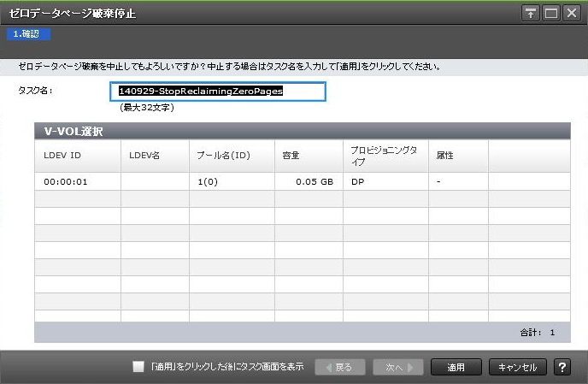588x384 pixels.
Task: Click the 合計: 1 total label
Action: point(538,332)
